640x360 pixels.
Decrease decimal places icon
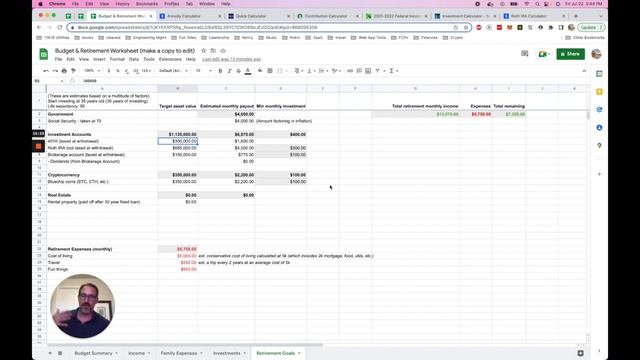127,71
